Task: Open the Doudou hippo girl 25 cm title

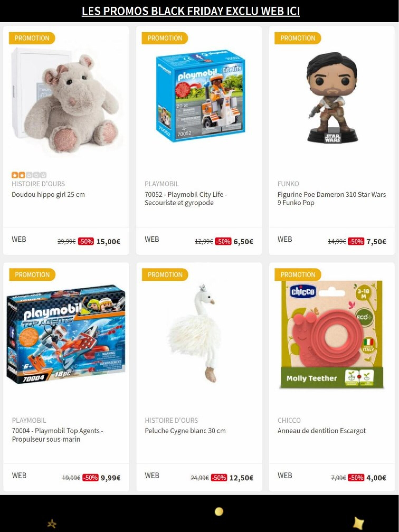Action: coord(48,195)
